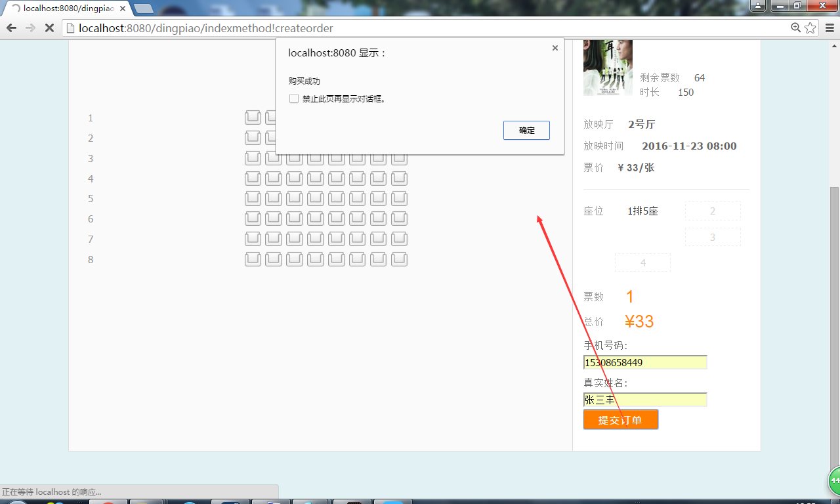Click empty seat slot 3
This screenshot has height=504, width=840.
pos(713,237)
